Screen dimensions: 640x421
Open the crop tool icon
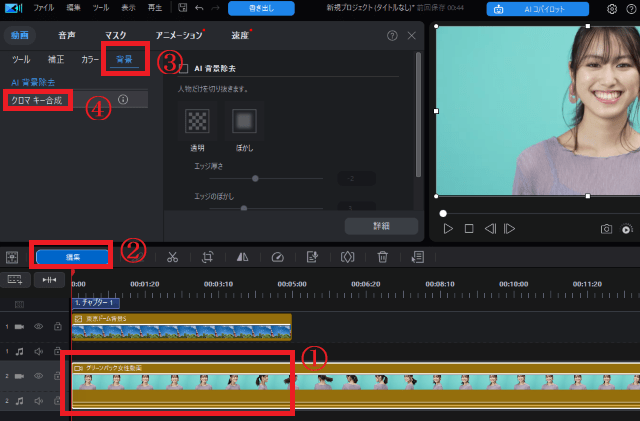(x=207, y=257)
